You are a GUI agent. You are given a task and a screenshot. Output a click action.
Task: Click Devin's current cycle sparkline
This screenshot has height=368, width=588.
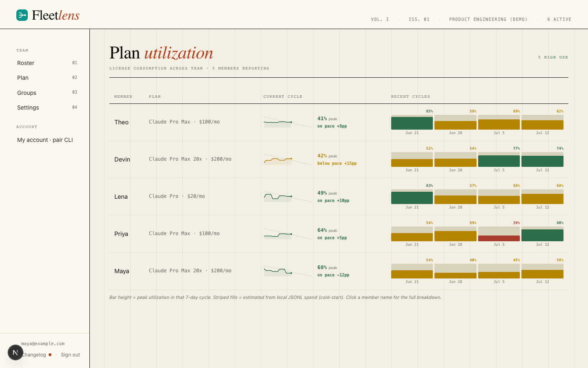pyautogui.click(x=287, y=159)
